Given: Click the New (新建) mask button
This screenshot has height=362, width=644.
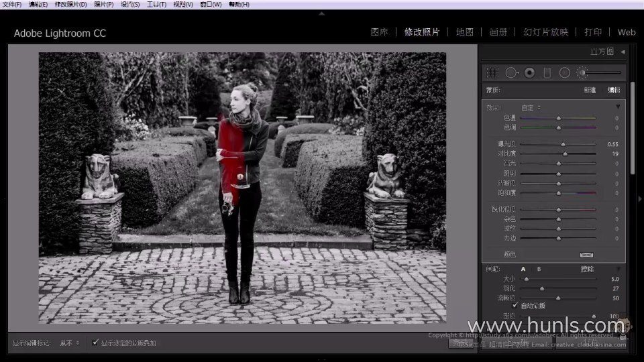Looking at the screenshot, I should pyautogui.click(x=590, y=90).
